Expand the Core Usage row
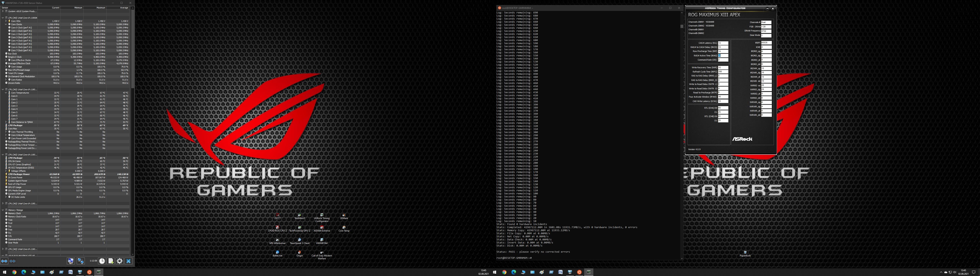 [6, 67]
